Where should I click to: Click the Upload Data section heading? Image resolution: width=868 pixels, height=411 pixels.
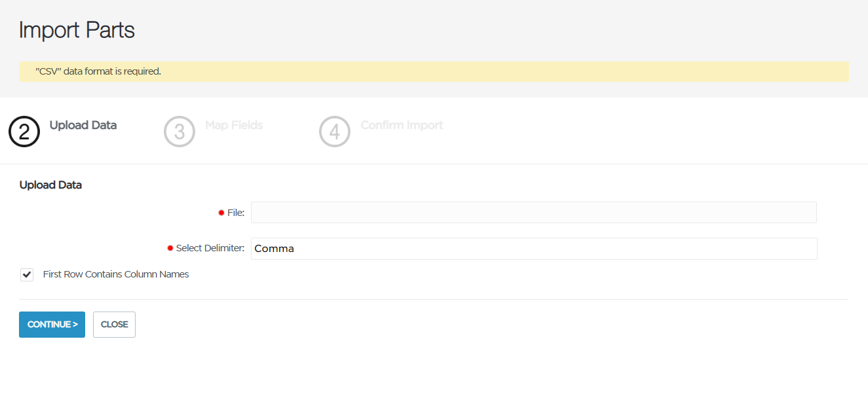[50, 185]
